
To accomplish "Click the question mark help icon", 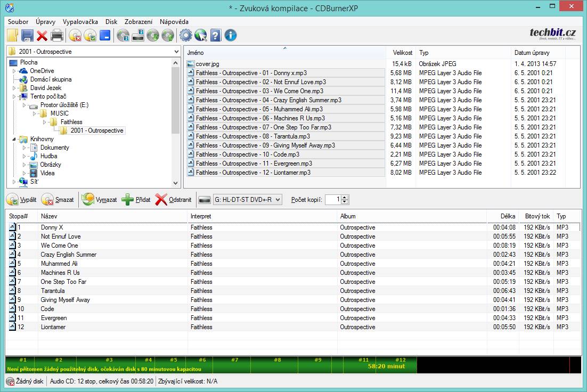I will pos(215,36).
